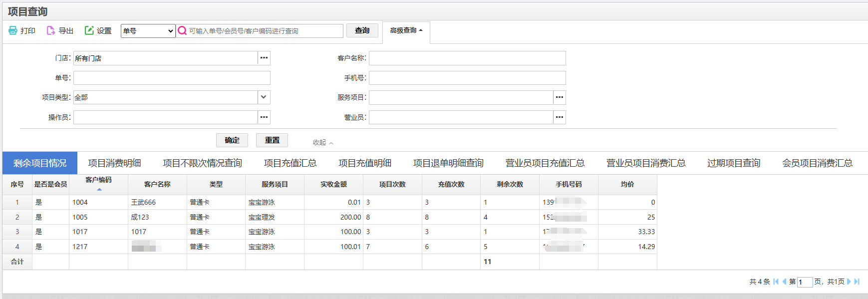
Task: Click the 200.00 amount cell
Action: point(333,217)
